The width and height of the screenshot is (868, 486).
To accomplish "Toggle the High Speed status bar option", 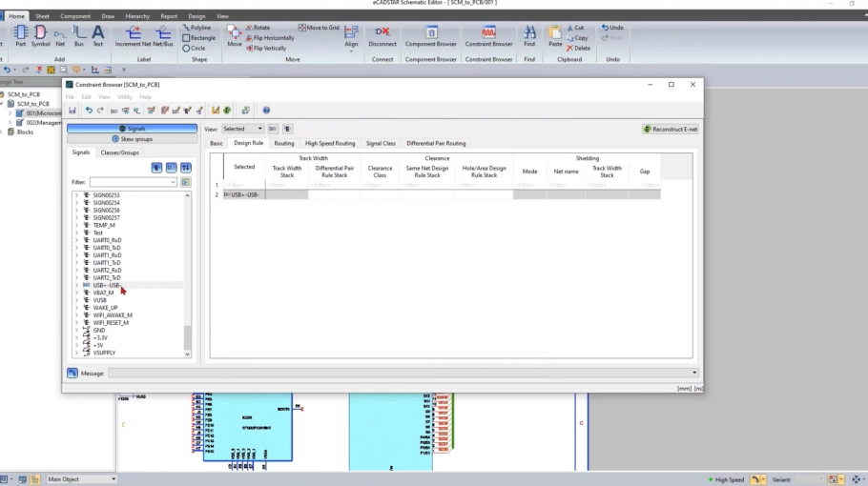I will pos(726,479).
